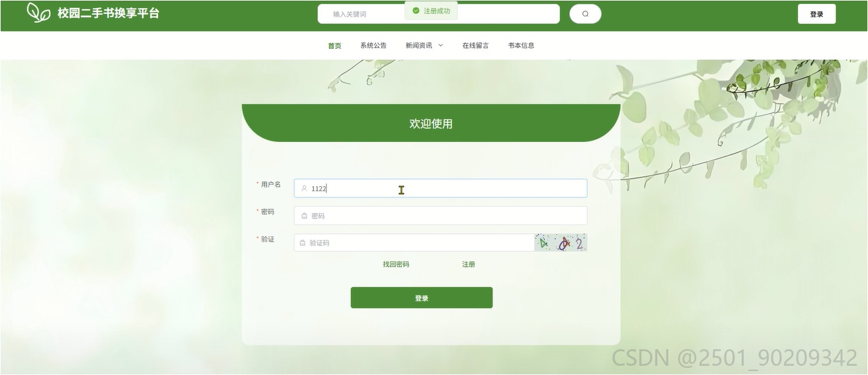Click the green 登录 submit button
This screenshot has width=868, height=375.
(x=422, y=298)
